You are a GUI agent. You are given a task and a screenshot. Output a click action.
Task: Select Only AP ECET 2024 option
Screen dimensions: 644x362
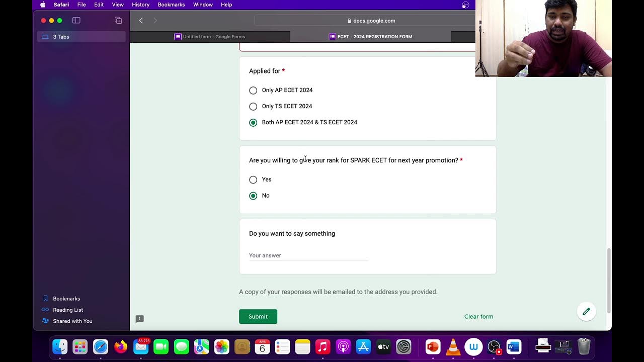pyautogui.click(x=253, y=90)
